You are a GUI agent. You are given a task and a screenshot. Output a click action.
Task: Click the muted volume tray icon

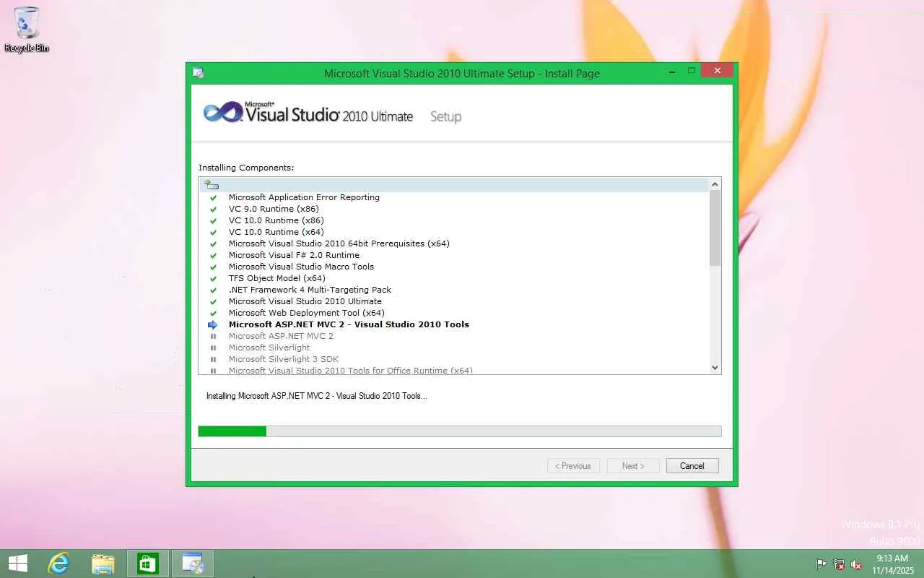click(x=856, y=564)
